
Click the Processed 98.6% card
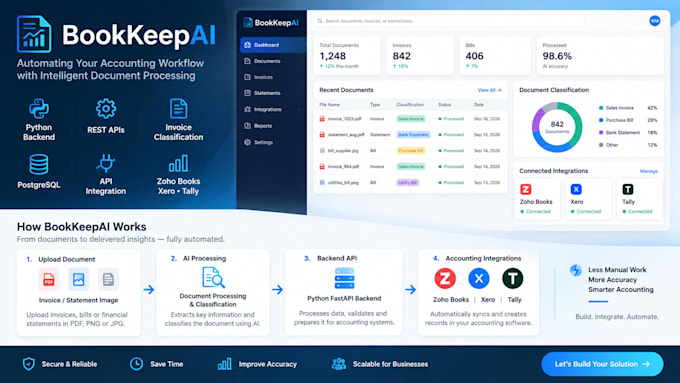coord(600,56)
